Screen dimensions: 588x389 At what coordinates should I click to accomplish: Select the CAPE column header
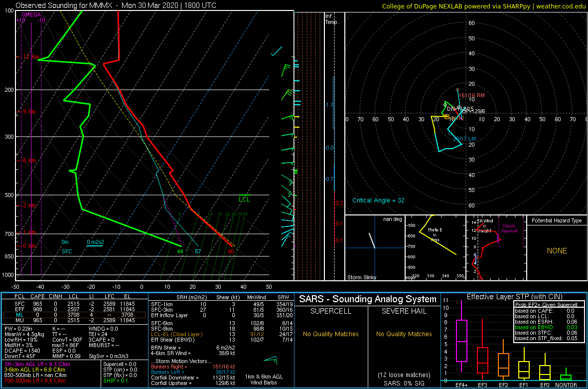(x=37, y=296)
